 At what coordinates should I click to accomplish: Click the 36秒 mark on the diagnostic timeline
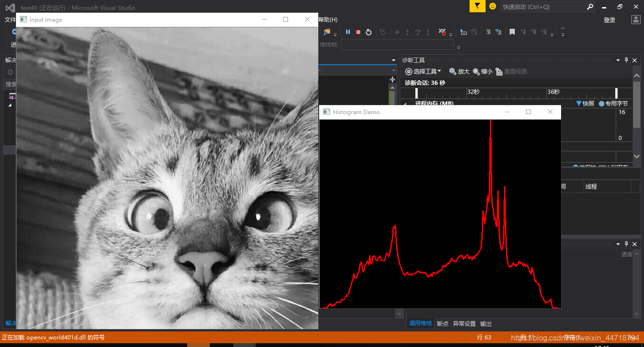553,92
